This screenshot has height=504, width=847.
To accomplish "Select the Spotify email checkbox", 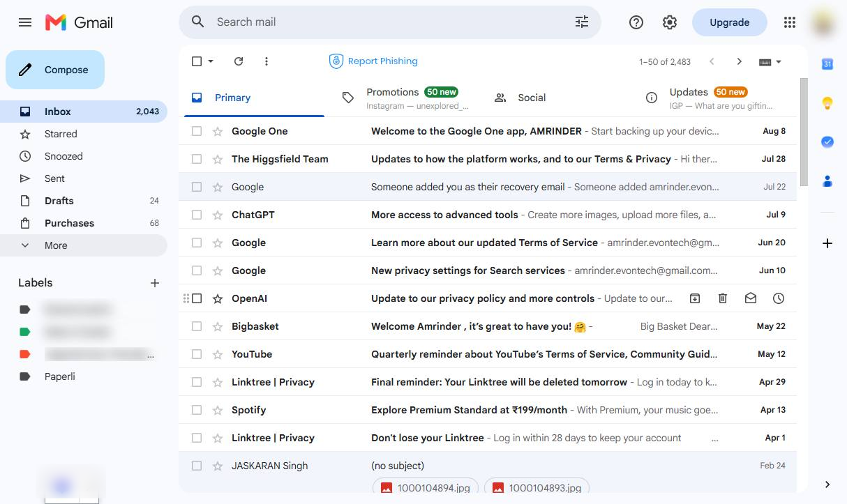I will coord(197,410).
